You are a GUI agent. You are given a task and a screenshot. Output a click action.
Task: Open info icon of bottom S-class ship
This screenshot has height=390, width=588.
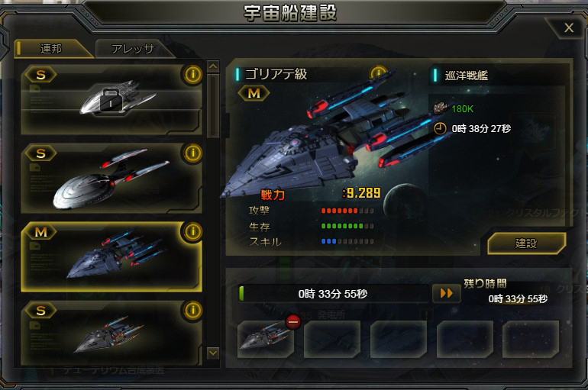193,310
